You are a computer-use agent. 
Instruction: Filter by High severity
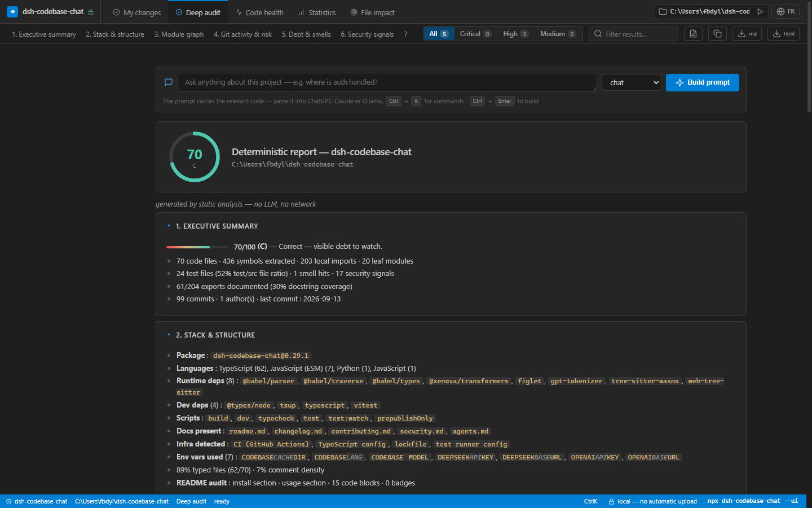[x=515, y=34]
